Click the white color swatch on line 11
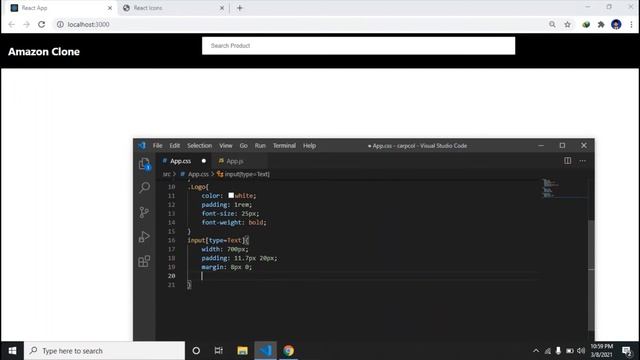 tap(231, 196)
